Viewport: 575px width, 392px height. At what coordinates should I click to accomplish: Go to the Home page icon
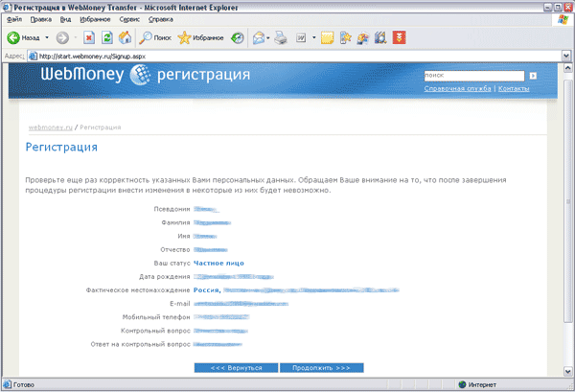(125, 37)
